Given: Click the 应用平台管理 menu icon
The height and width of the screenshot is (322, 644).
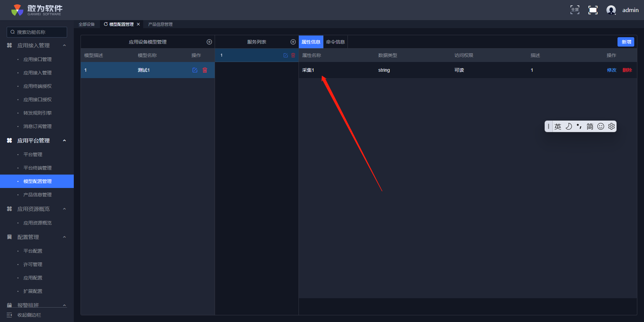Looking at the screenshot, I should pos(9,140).
